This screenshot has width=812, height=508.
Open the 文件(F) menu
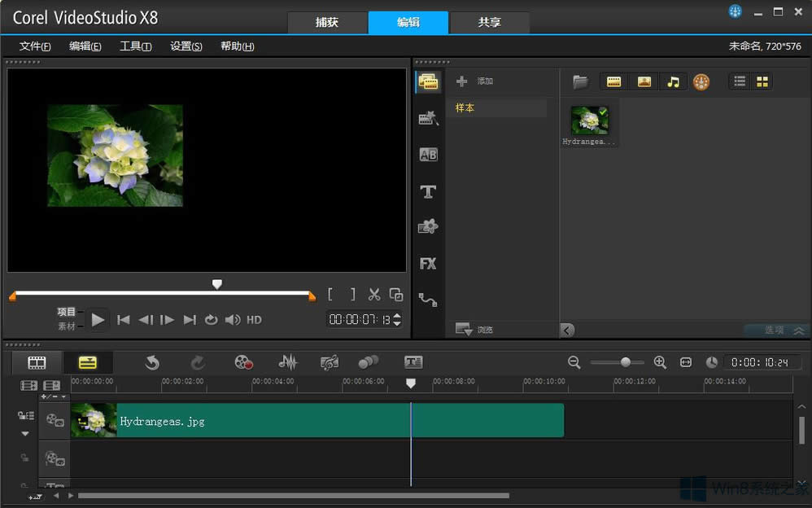tap(35, 46)
